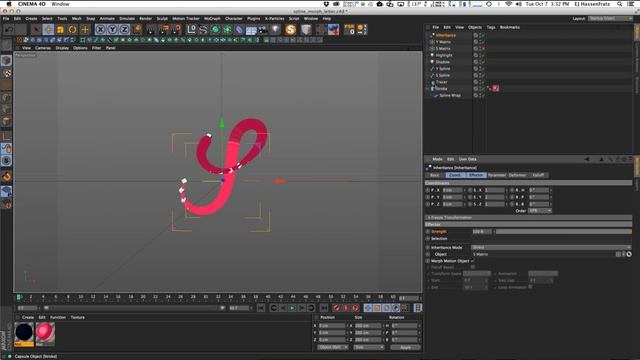Select the Inheritance object in Object Manager
Screen dimensions: 640x360
(445, 36)
